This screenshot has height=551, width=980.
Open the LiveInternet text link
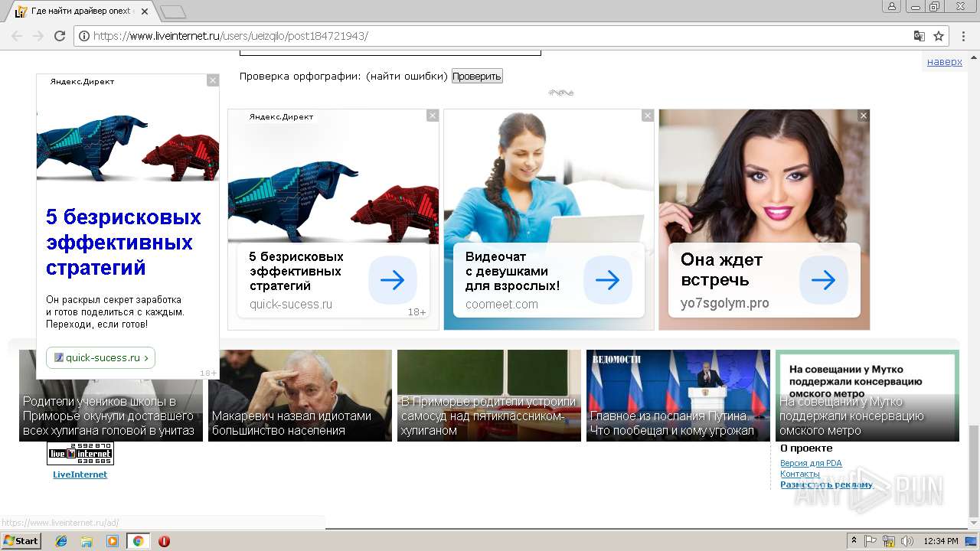coord(80,474)
